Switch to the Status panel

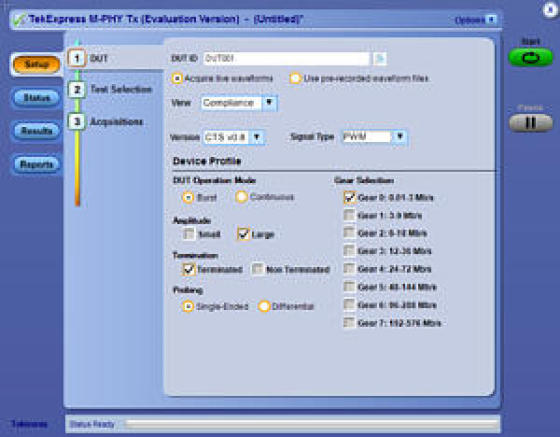[x=36, y=98]
